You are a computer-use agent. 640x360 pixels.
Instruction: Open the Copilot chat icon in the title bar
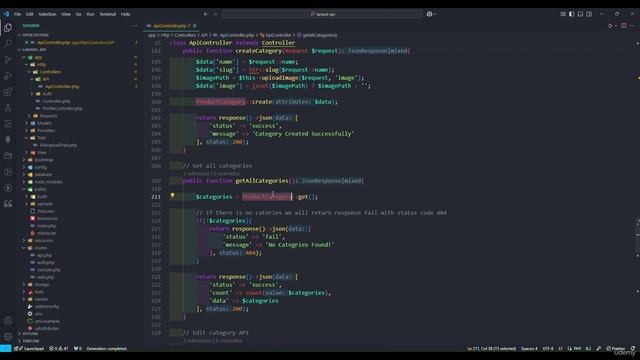pos(429,14)
